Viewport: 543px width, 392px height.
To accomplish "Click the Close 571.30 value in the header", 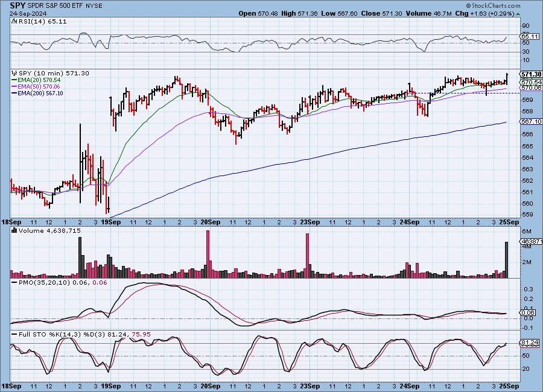I will click(382, 13).
